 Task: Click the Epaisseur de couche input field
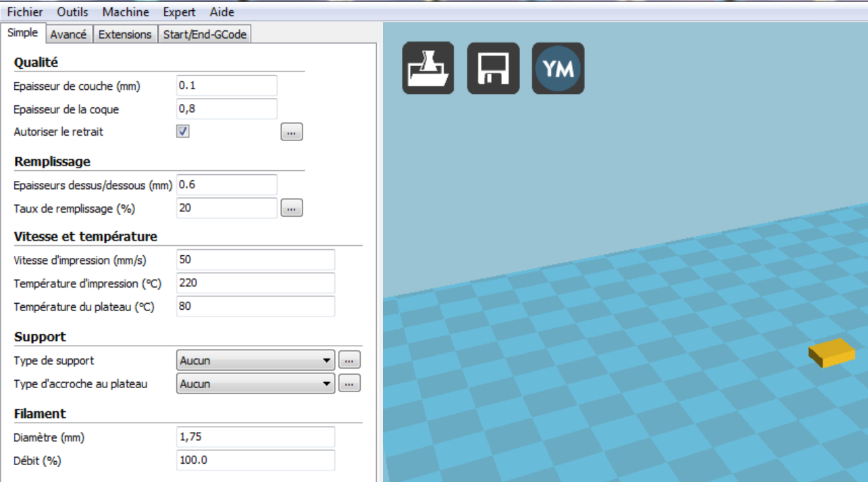[x=226, y=86]
